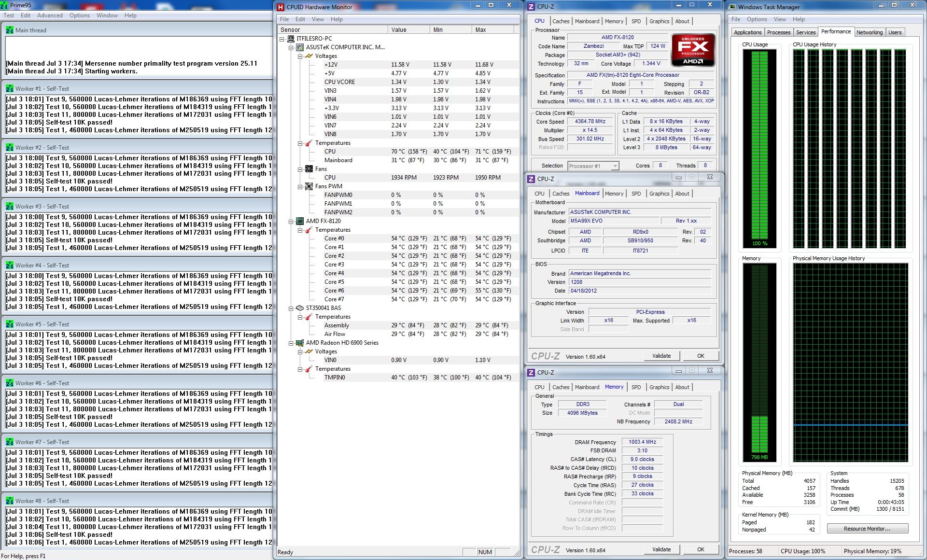Click the Resource Monitor button
Image resolution: width=927 pixels, height=560 pixels.
coord(867,529)
